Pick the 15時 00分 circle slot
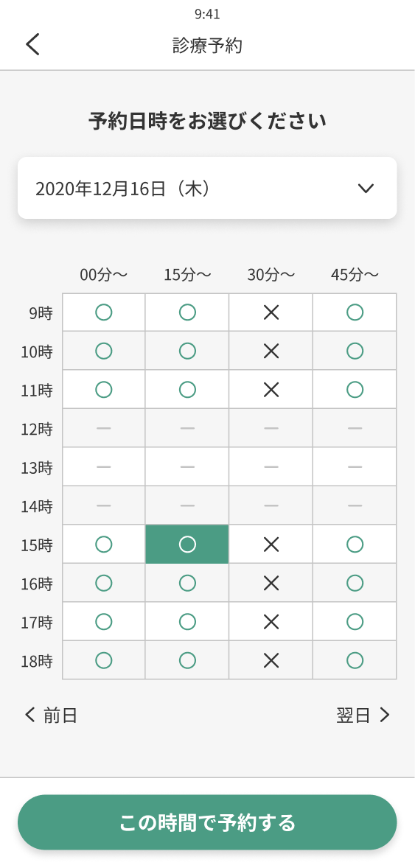The image size is (415, 868). pyautogui.click(x=104, y=545)
